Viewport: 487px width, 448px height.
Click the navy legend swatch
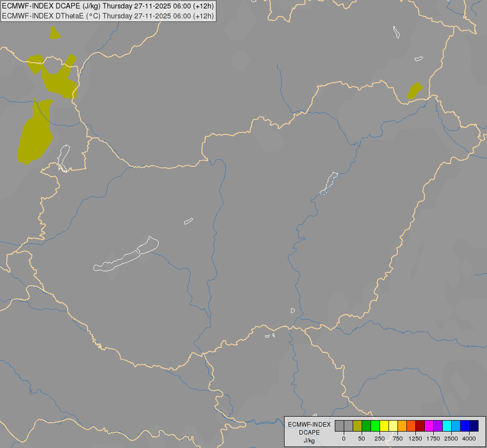pos(474,426)
